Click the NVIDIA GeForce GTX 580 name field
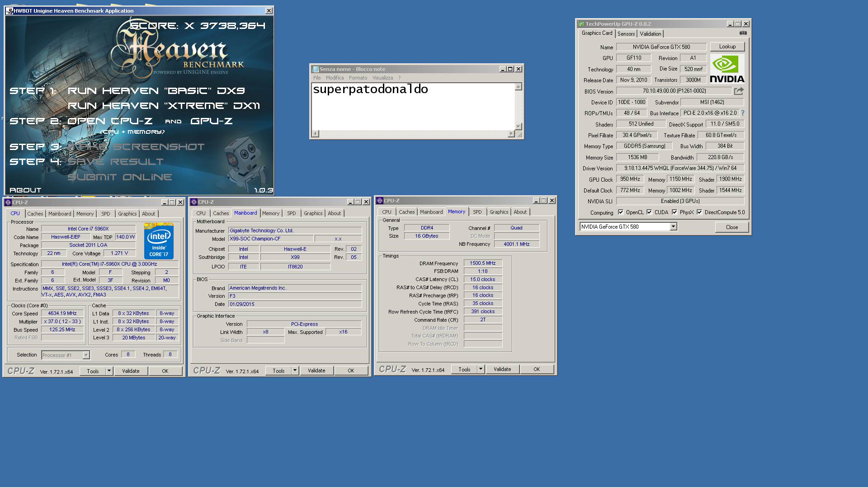Image resolution: width=868 pixels, height=488 pixels. [x=661, y=47]
